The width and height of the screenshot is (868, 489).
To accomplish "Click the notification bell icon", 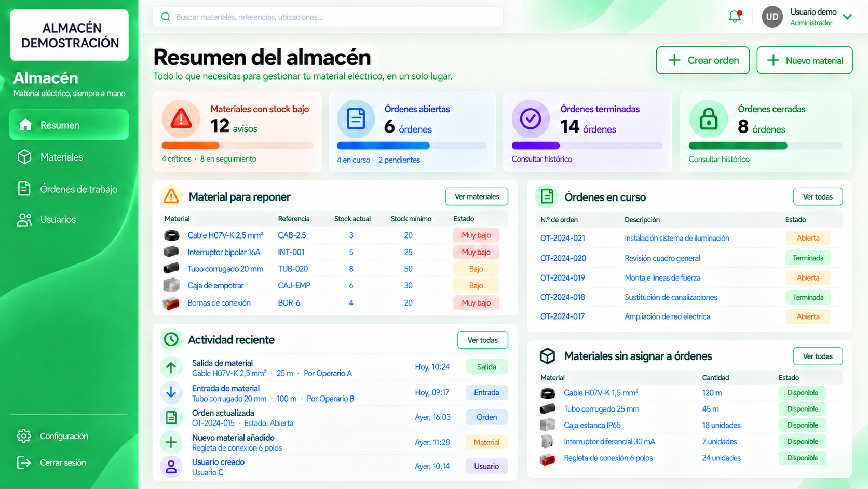I will click(x=735, y=17).
